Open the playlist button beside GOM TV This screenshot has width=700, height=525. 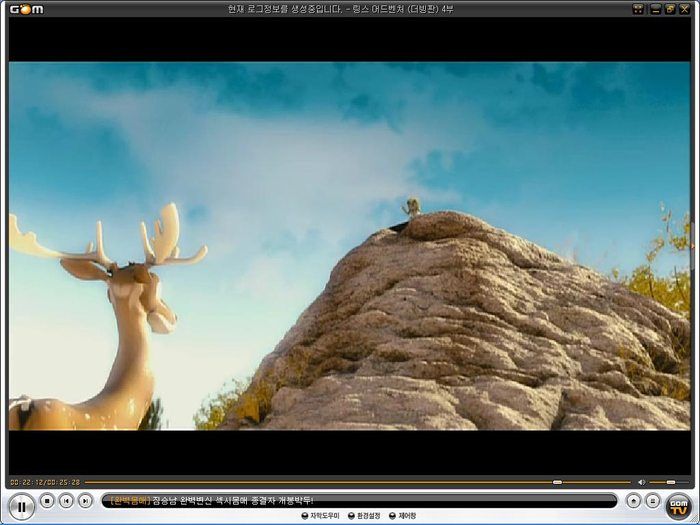pos(653,501)
